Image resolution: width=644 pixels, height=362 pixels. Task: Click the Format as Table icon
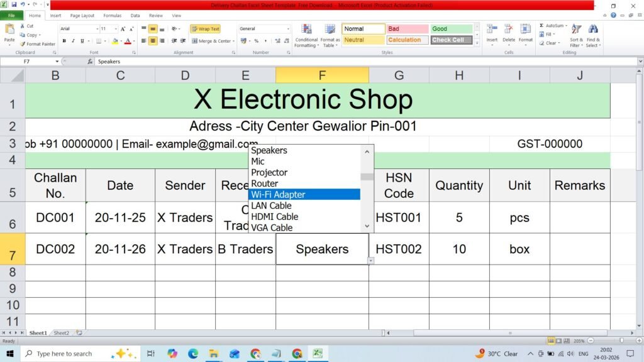330,29
